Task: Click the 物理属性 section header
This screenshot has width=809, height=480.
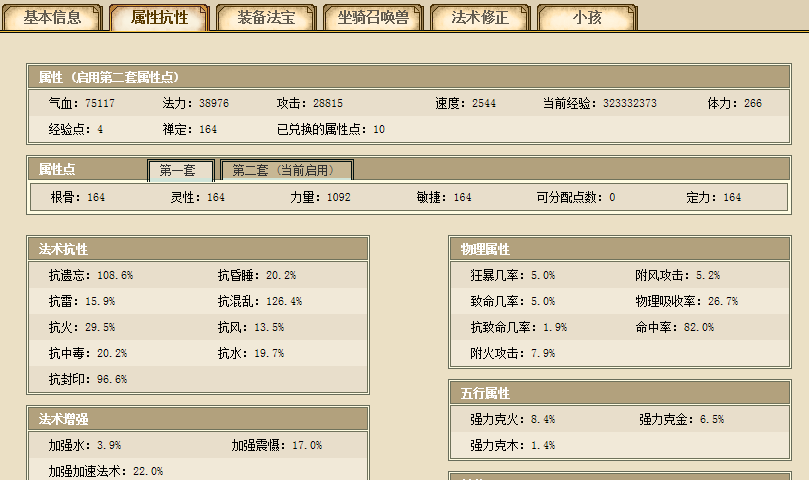Action: [x=485, y=249]
